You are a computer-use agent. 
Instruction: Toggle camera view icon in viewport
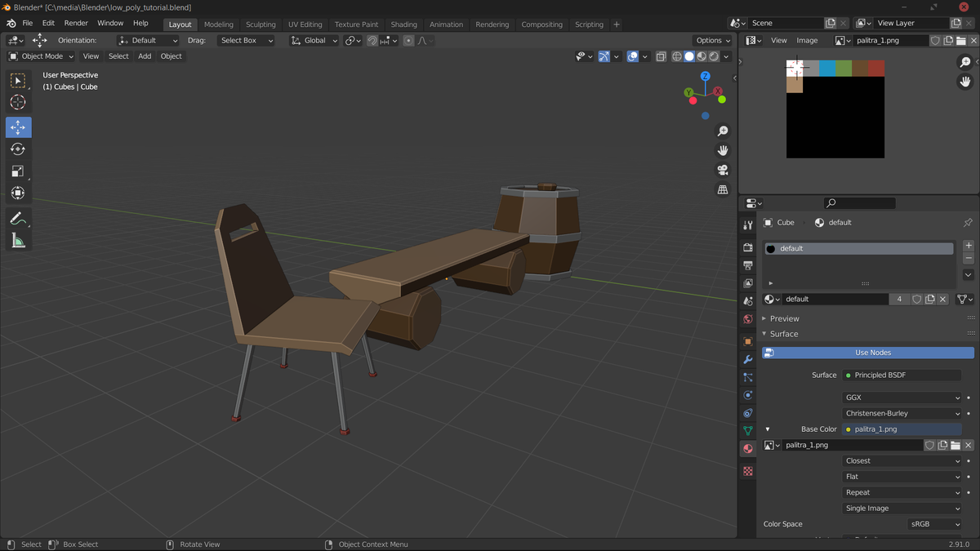(x=723, y=170)
